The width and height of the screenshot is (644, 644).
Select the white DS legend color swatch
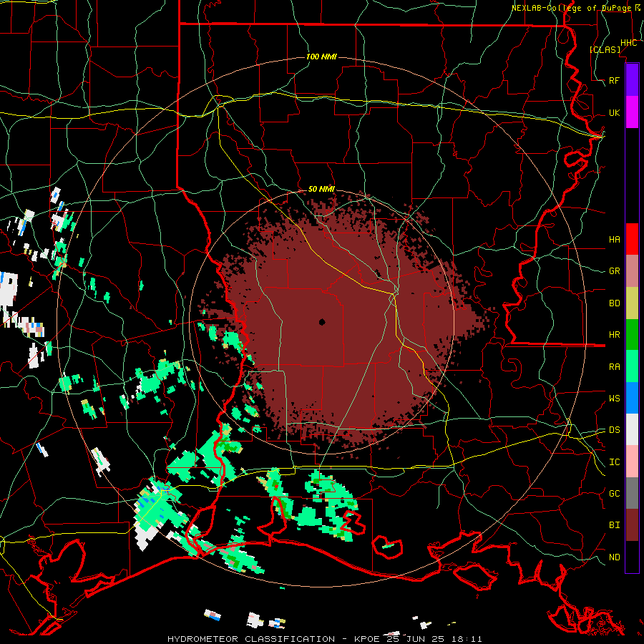(632, 429)
